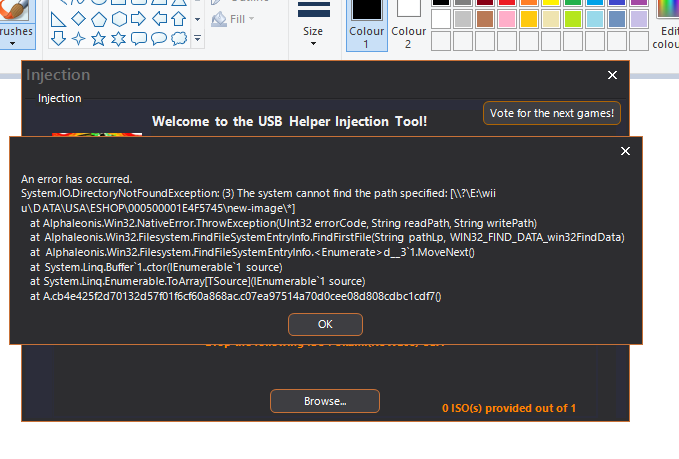Image resolution: width=679 pixels, height=459 pixels.
Task: Select the rounded rectangular callout shape
Action: (139, 39)
